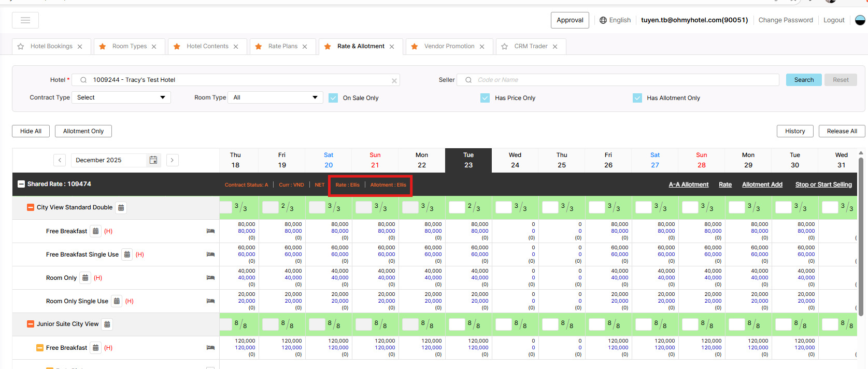
Task: Click the Seller code or name field
Action: coord(622,80)
